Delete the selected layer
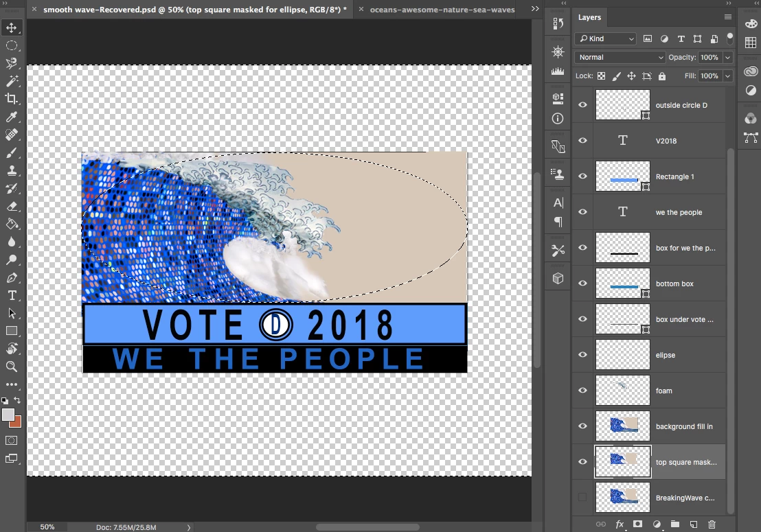 (x=712, y=524)
